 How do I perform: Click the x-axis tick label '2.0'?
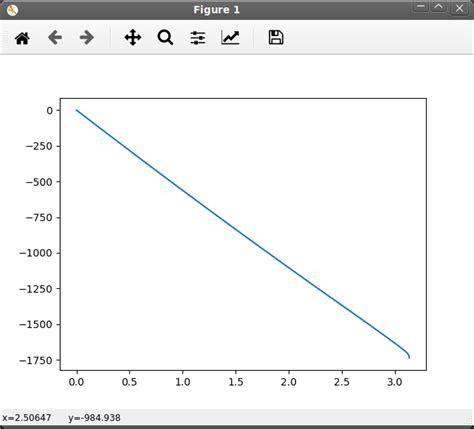coord(289,382)
